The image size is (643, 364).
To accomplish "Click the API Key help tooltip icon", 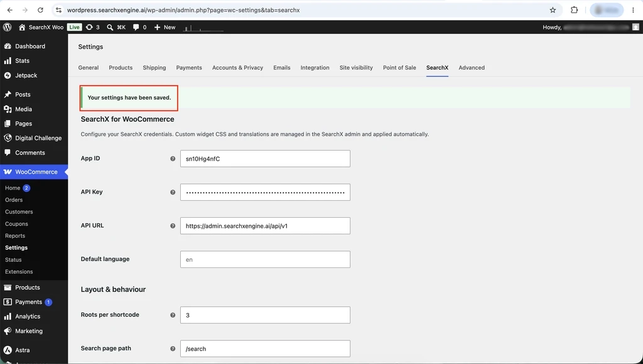I will (x=173, y=192).
